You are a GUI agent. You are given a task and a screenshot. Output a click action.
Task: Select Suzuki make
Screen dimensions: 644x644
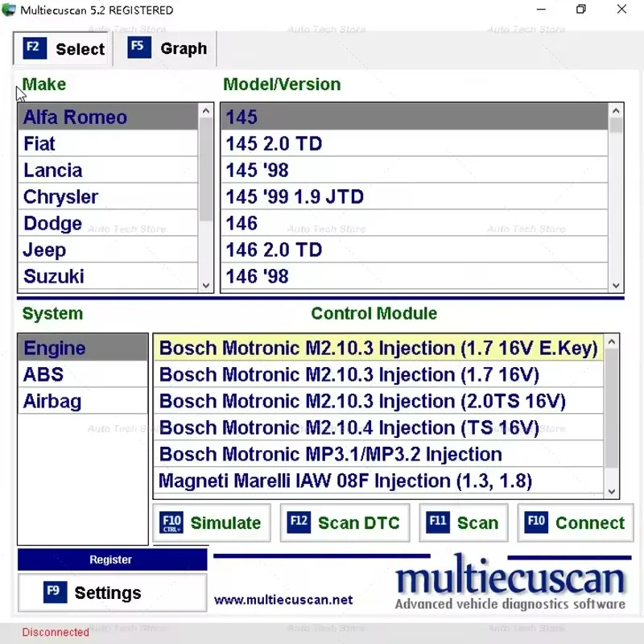tap(108, 276)
